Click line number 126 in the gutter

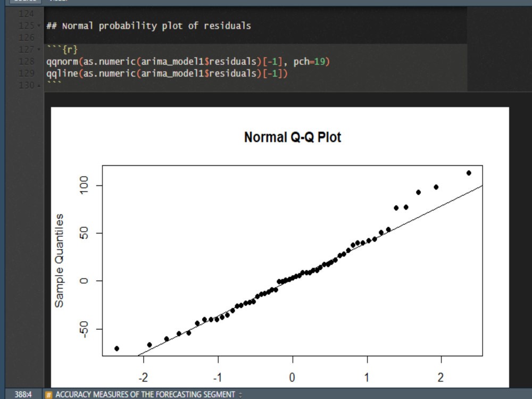coord(27,38)
